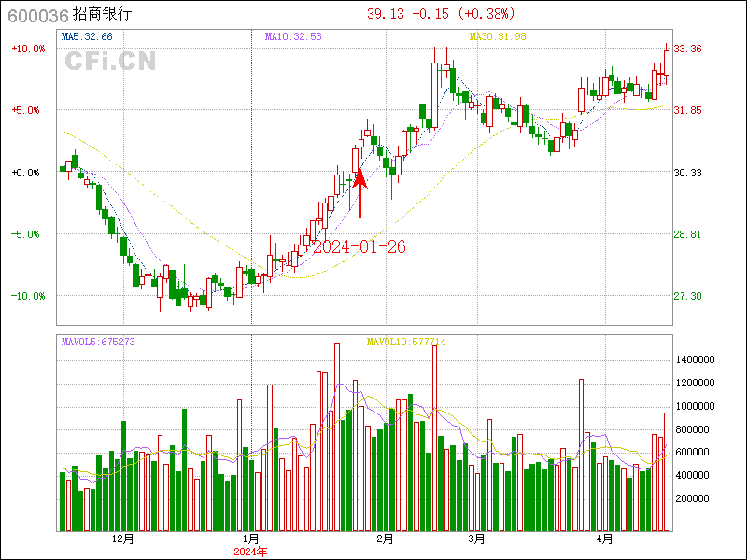The width and height of the screenshot is (747, 560).
Task: Select the MA5:32.66 indicator label
Action: click(87, 36)
